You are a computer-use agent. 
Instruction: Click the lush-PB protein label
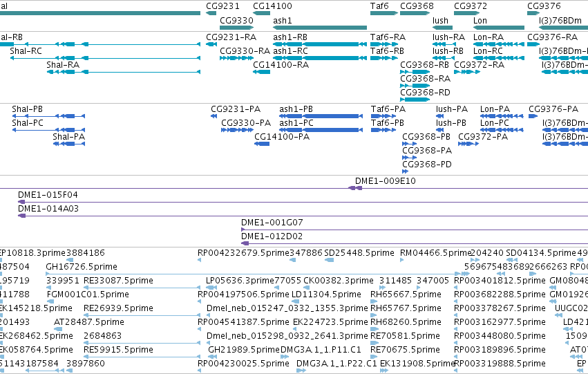(x=451, y=123)
